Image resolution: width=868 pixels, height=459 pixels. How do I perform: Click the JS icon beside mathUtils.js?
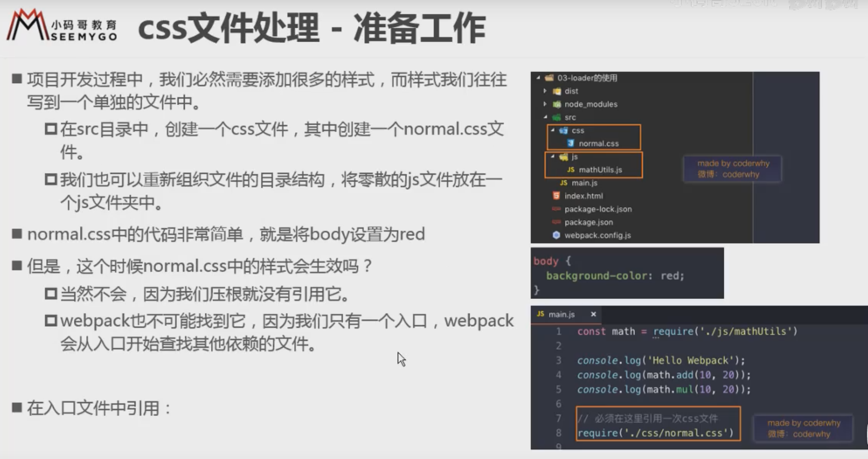pyautogui.click(x=571, y=170)
